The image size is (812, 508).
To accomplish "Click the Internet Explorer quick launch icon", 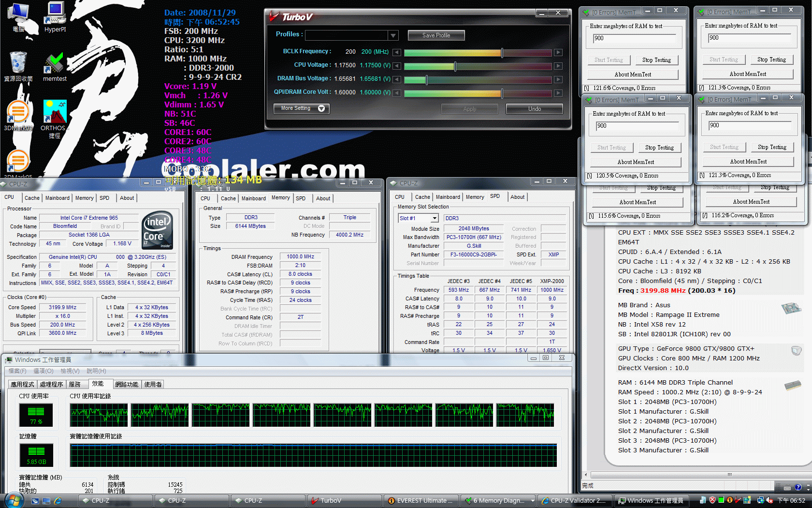I will tap(58, 501).
